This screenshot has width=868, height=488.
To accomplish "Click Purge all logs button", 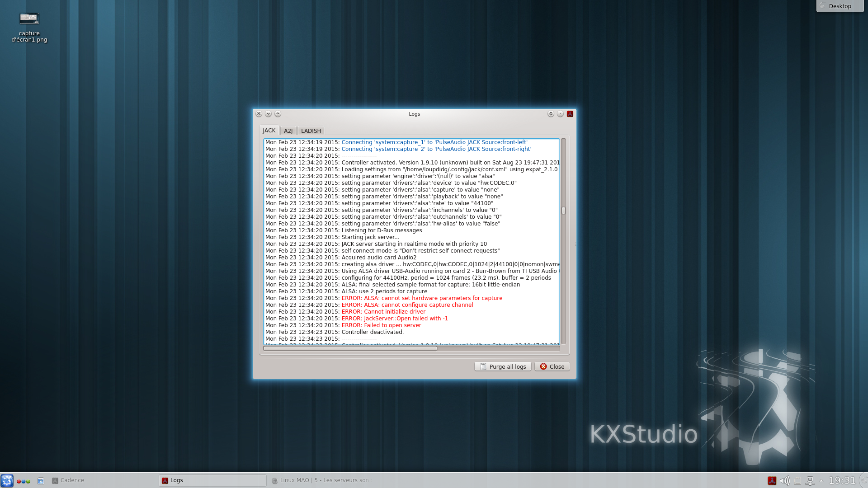I will click(x=503, y=366).
